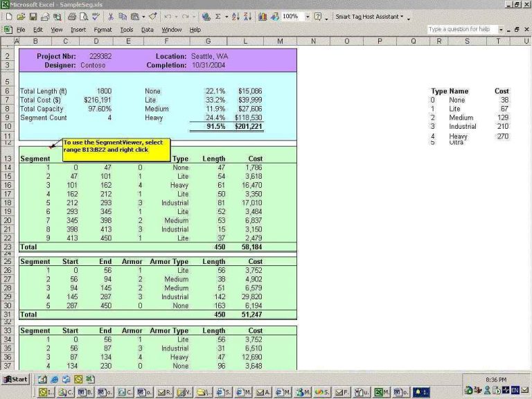
Task: Click the Microsoft Excel Help icon
Action: coord(317,16)
